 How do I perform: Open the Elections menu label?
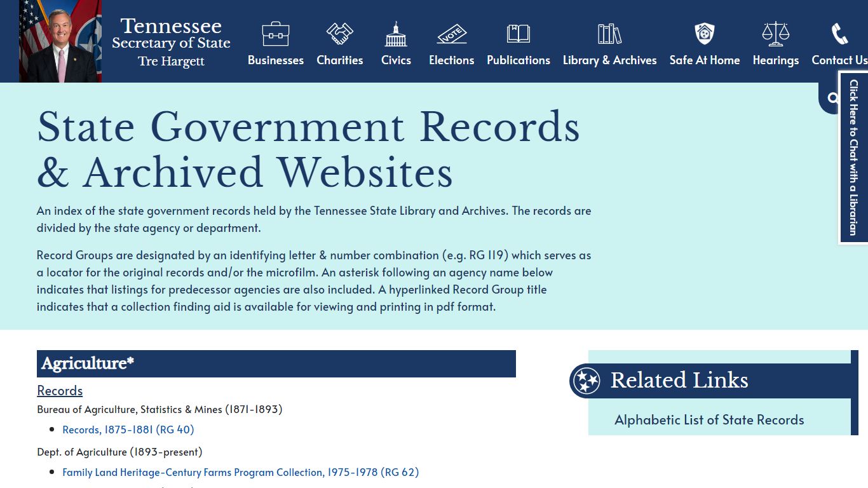[452, 60]
